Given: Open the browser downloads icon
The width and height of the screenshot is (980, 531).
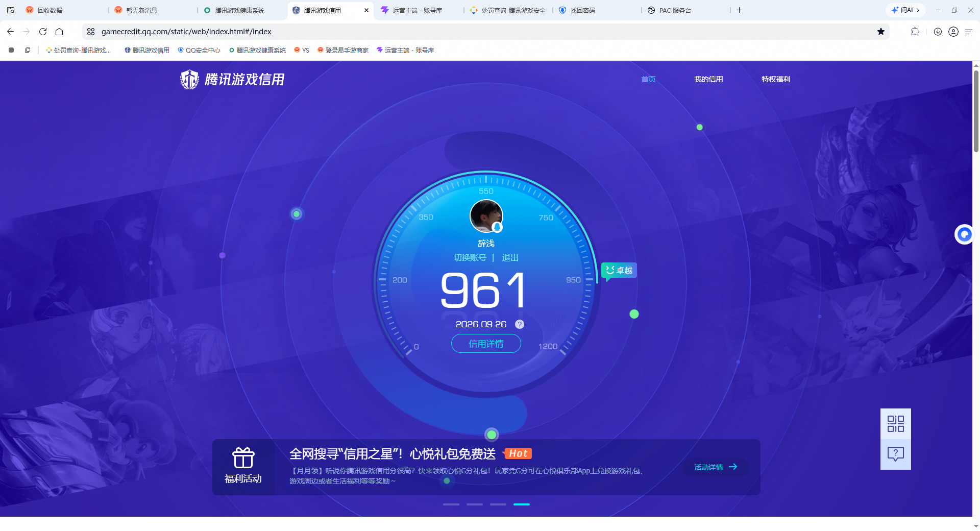Looking at the screenshot, I should 938,32.
